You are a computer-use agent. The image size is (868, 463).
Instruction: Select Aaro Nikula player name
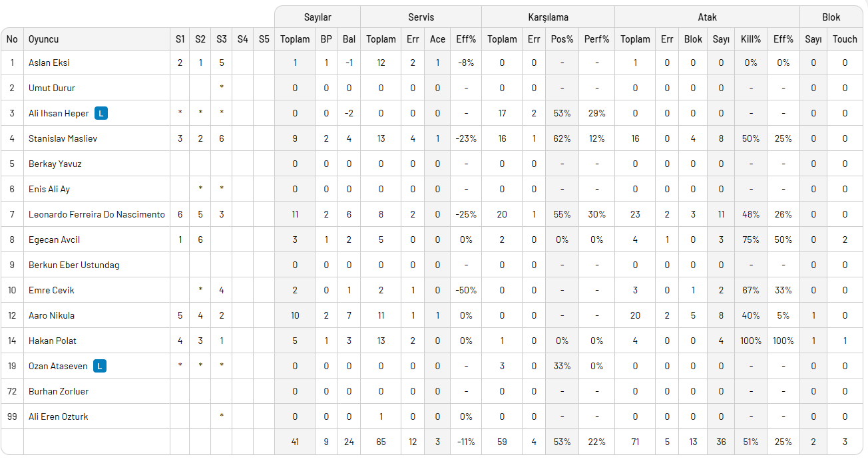point(51,315)
